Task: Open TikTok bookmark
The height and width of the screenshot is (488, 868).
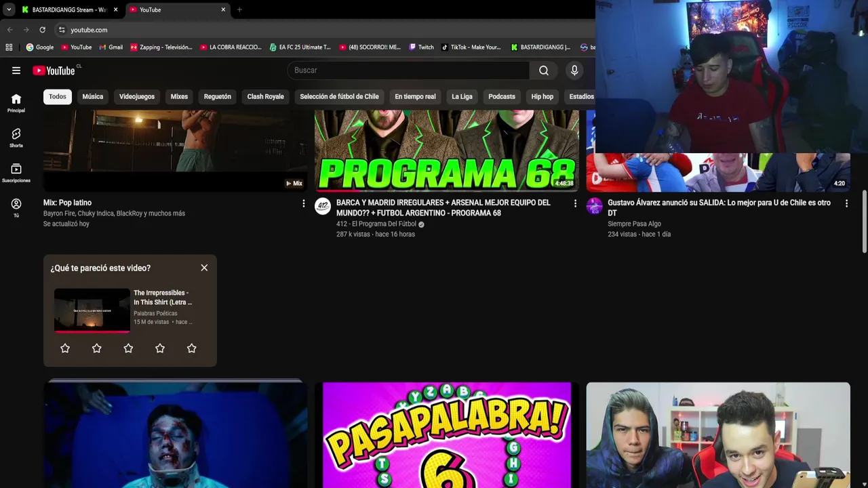Action: coord(471,47)
